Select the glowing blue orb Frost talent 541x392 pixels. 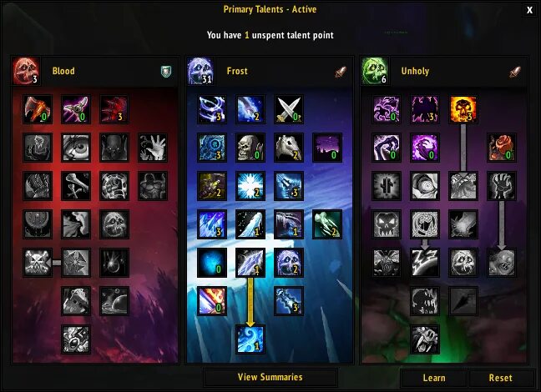[212, 263]
